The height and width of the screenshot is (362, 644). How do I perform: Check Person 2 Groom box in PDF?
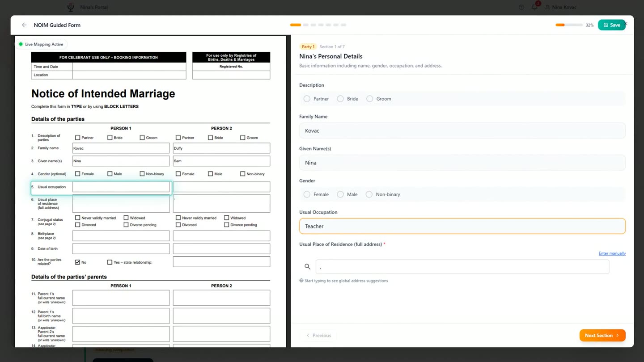coord(243,138)
